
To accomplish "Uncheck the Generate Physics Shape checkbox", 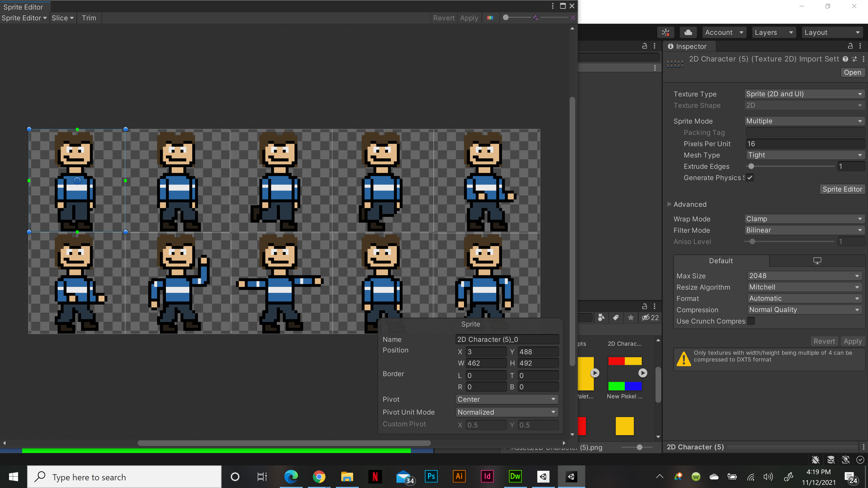I will (750, 178).
